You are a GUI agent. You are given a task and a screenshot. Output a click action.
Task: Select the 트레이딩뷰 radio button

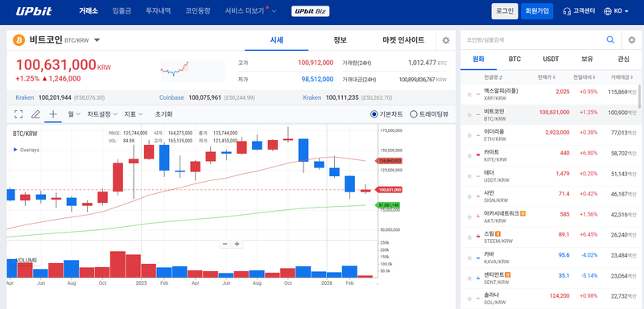coord(414,114)
